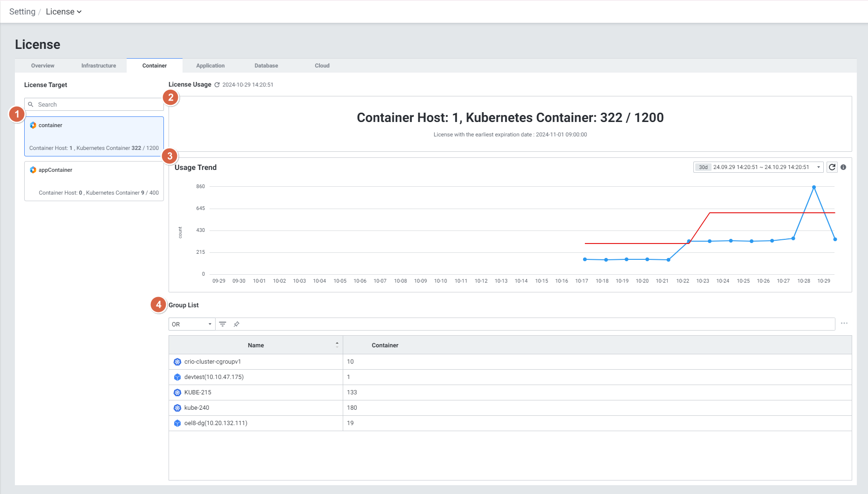868x494 pixels.
Task: Click the License Usage refresh icon
Action: tap(217, 85)
